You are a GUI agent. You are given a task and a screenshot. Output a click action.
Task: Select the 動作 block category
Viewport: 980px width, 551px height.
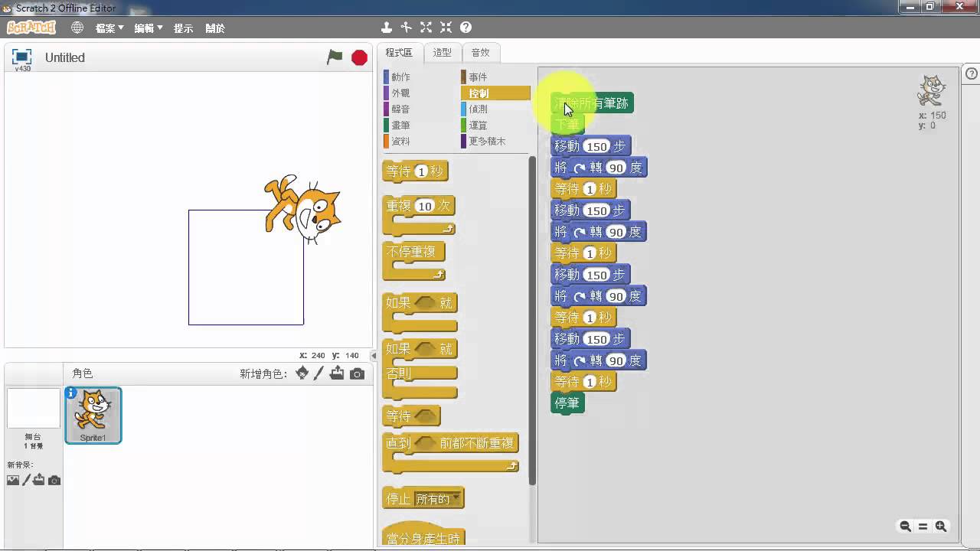(x=418, y=77)
